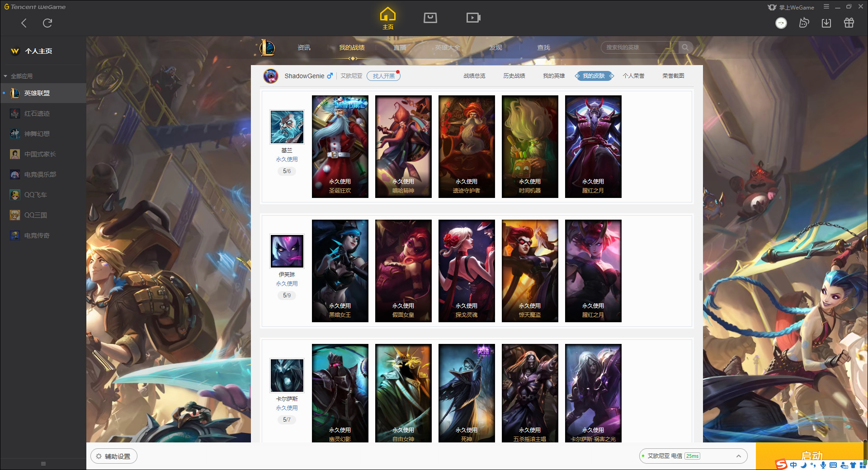Open the round user avatar in top right
The width and height of the screenshot is (868, 470).
781,23
